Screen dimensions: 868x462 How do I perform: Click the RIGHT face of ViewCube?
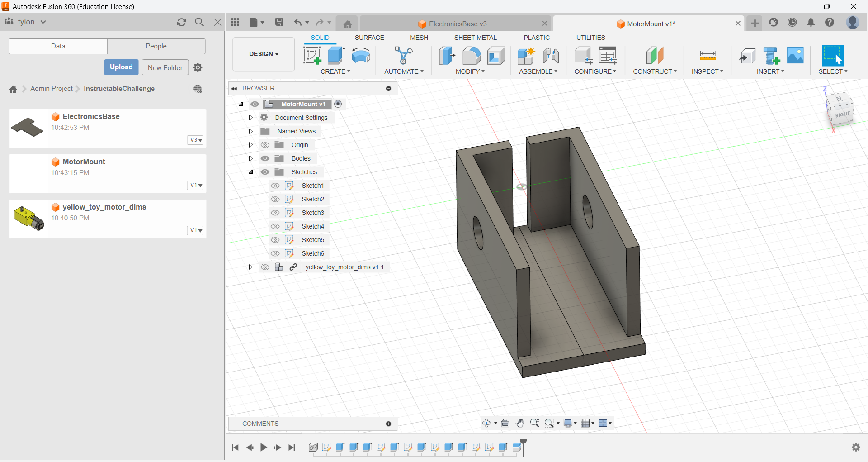(x=842, y=115)
